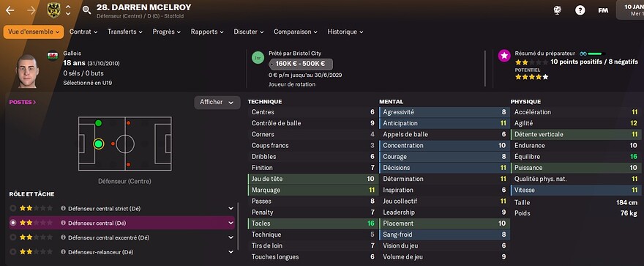Open the Stotfold club badge icon
The image size is (644, 266).
tap(53, 10)
